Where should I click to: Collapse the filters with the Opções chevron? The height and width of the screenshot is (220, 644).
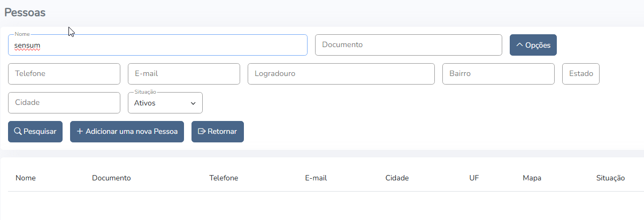pos(519,45)
